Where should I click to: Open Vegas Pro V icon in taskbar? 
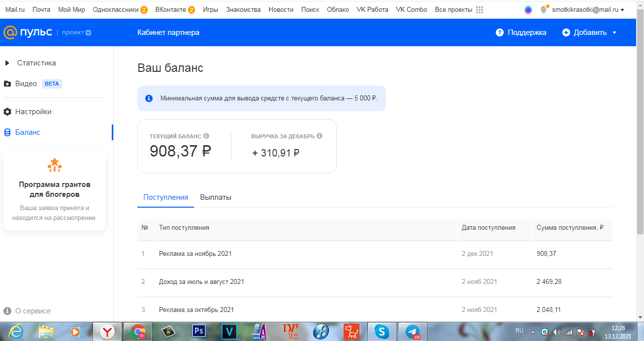click(x=230, y=332)
